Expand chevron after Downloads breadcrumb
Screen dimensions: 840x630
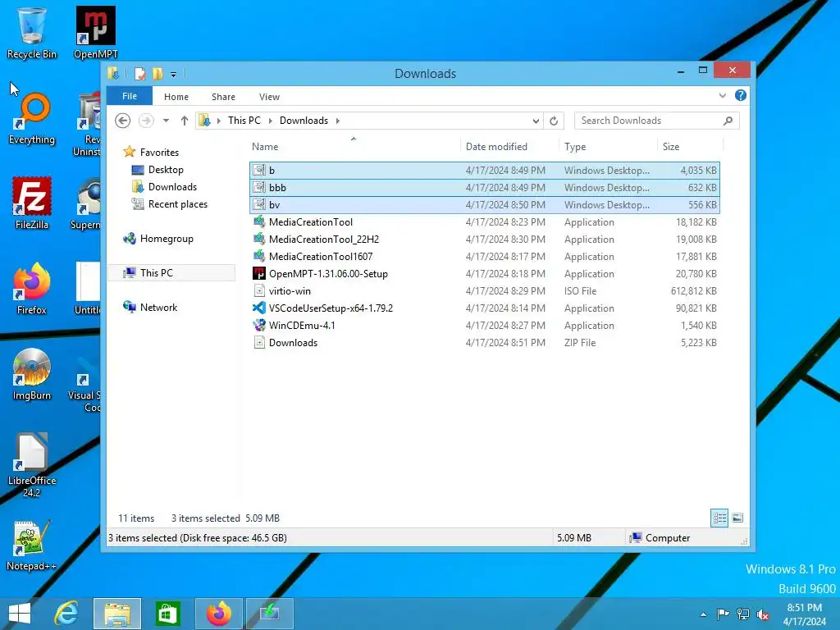(337, 121)
